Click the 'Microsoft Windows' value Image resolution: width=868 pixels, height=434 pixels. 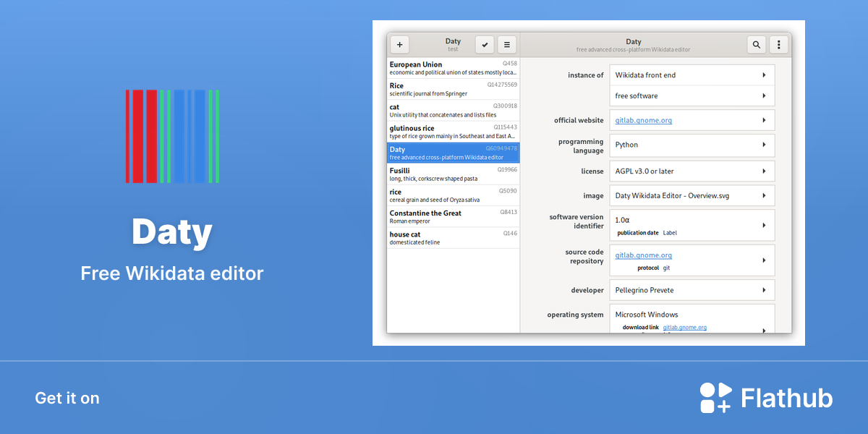(647, 315)
